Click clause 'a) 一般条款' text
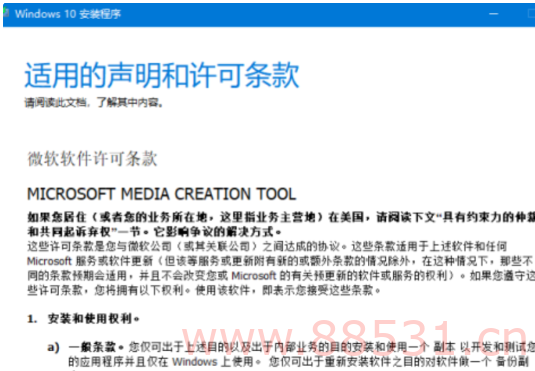 [x=85, y=347]
